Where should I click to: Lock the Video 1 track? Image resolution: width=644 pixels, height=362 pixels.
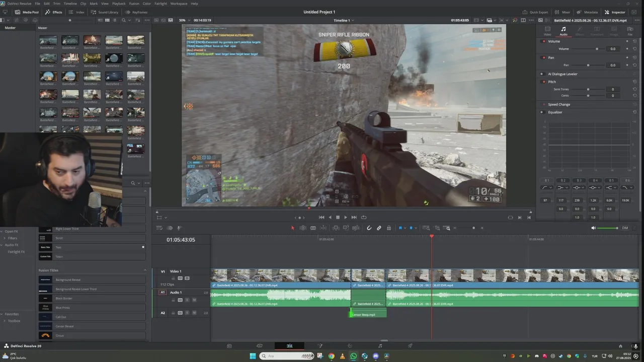pos(173,278)
